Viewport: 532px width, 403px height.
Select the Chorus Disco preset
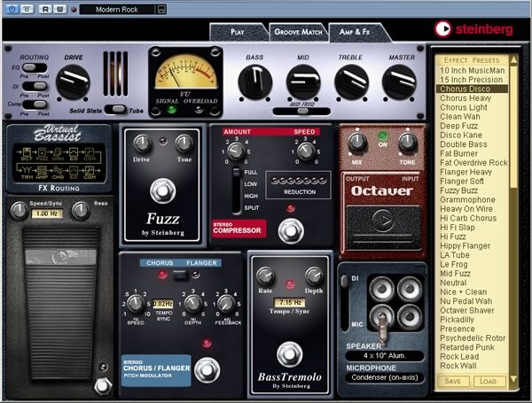click(x=472, y=89)
